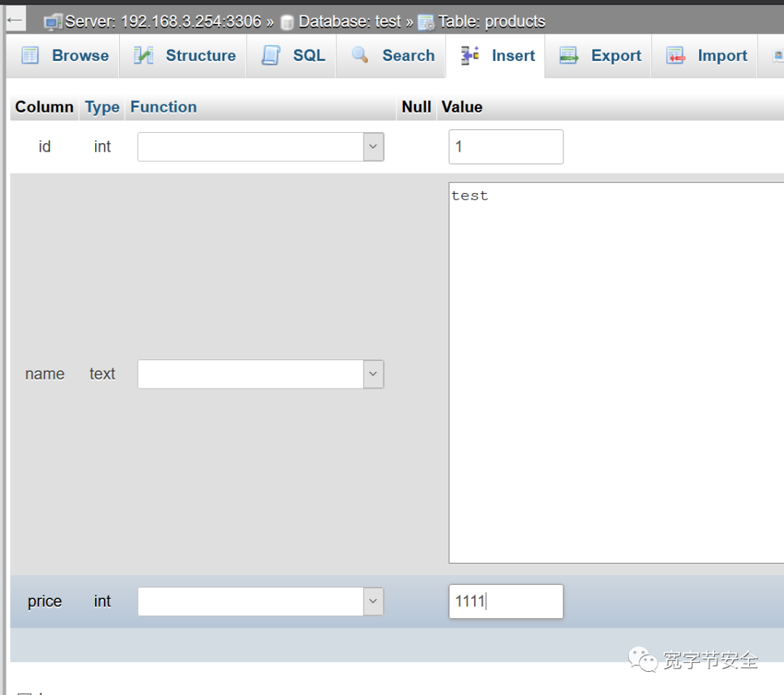
Task: Click the back arrow navigation button
Action: click(15, 20)
